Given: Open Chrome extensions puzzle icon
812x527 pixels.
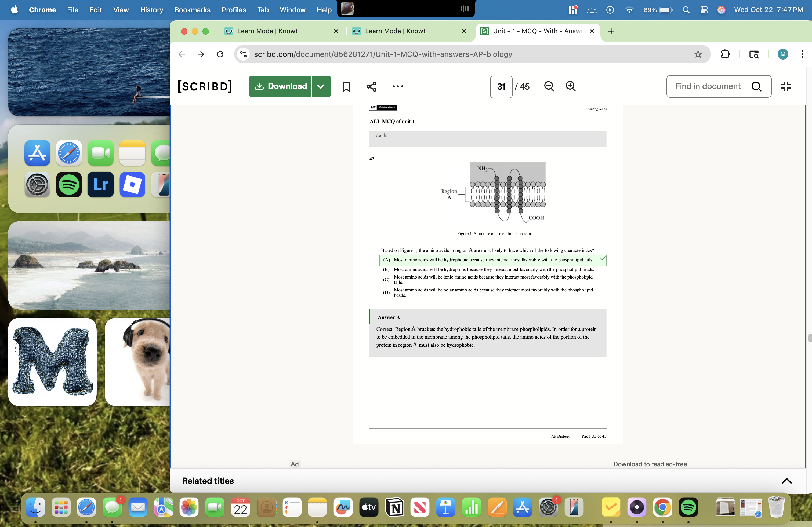Looking at the screenshot, I should click(x=725, y=54).
